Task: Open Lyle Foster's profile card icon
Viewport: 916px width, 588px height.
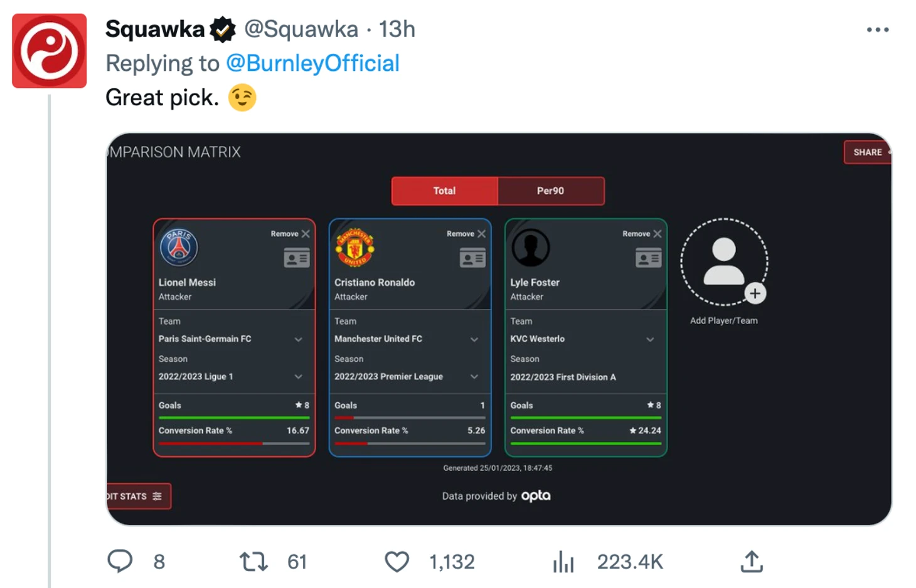Action: (648, 258)
